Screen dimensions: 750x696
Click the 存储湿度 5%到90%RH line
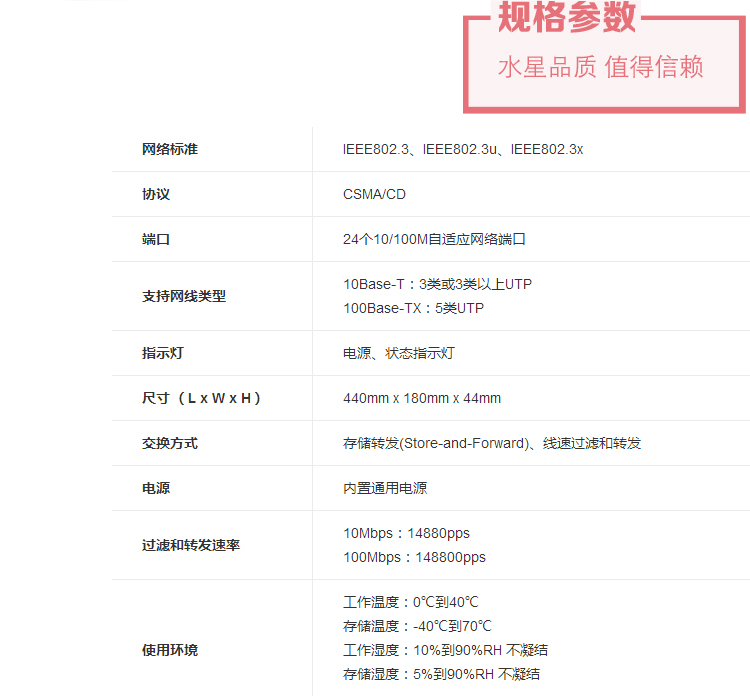tap(441, 674)
